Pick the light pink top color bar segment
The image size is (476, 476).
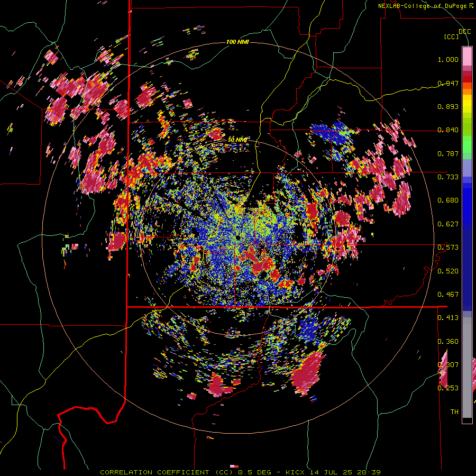click(467, 56)
